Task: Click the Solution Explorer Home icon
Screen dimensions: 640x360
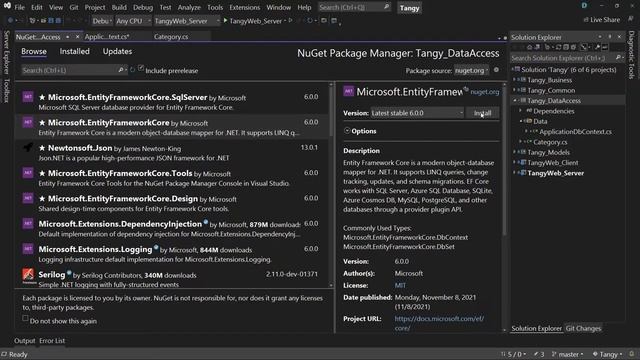Action: click(x=530, y=47)
